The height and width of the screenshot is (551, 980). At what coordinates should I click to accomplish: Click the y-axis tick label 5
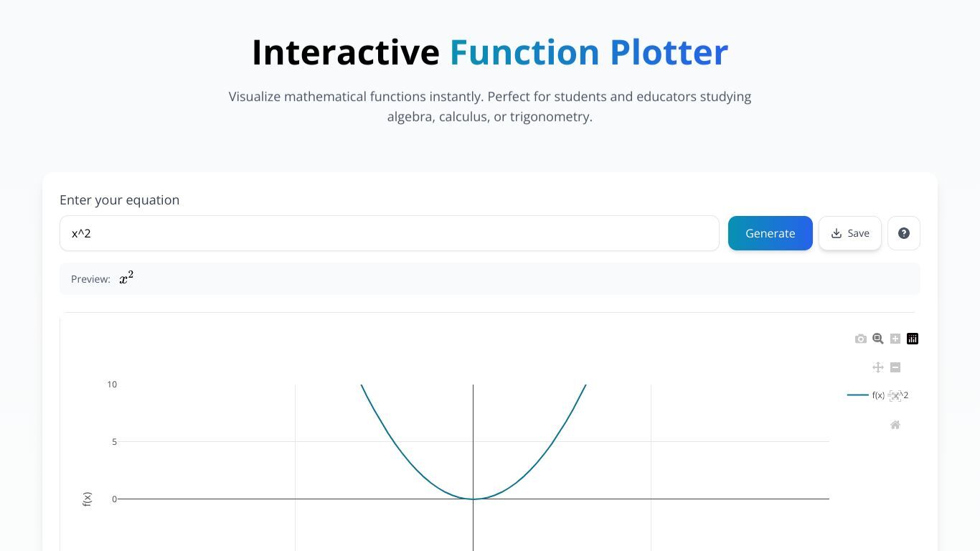[x=114, y=442]
